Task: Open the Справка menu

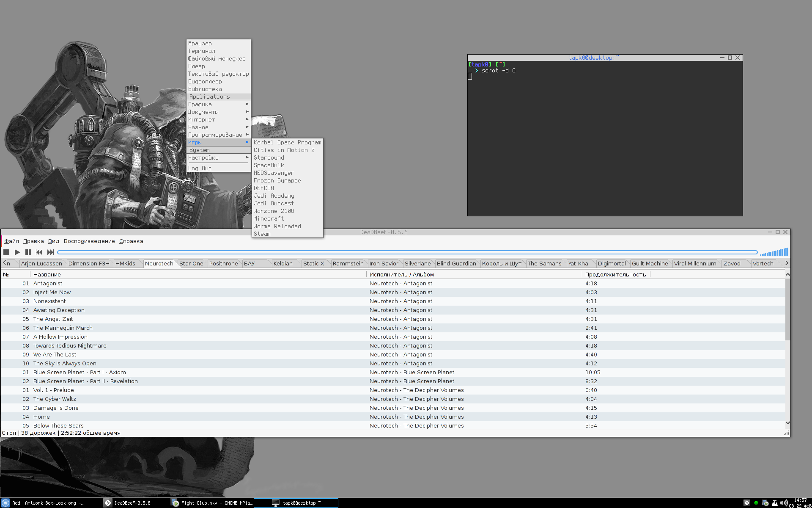Action: (131, 241)
